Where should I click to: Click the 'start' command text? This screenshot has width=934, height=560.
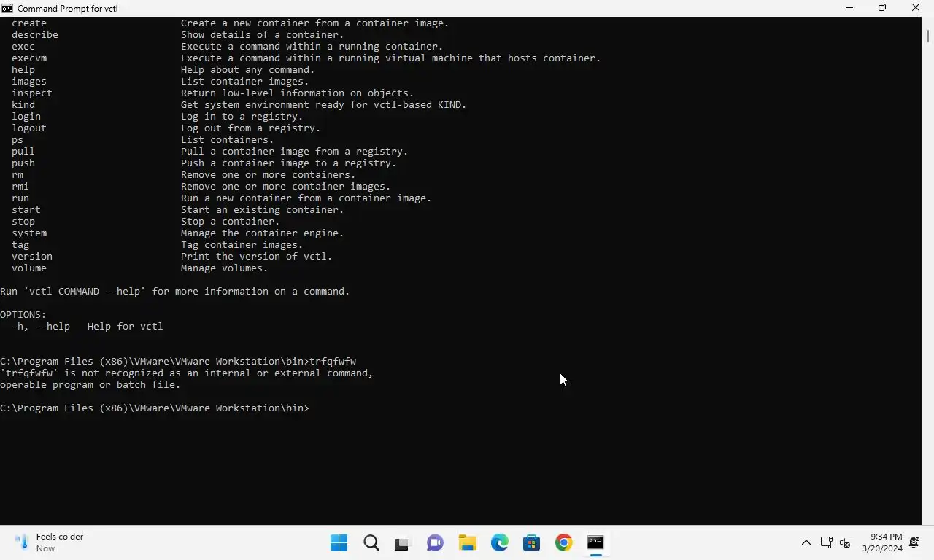[x=26, y=209]
